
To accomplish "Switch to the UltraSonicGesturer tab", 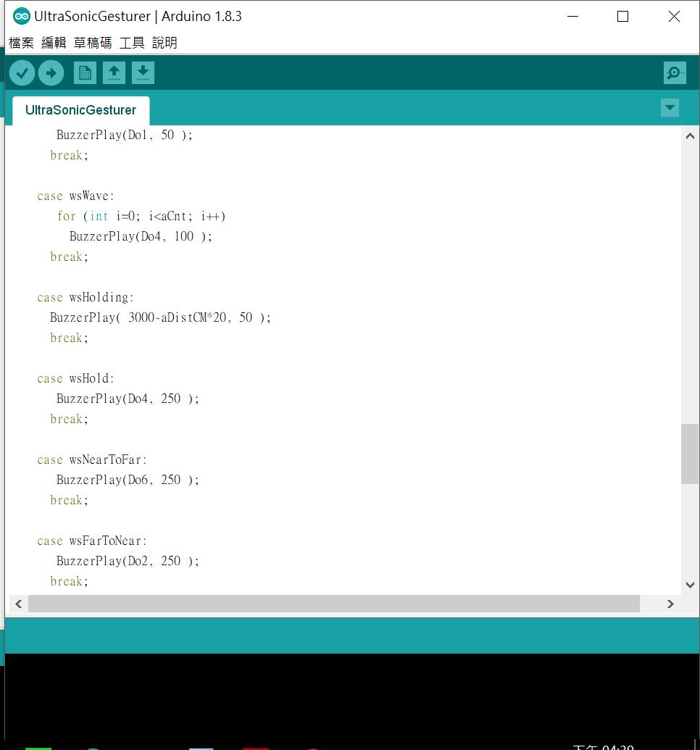I will tap(80, 110).
